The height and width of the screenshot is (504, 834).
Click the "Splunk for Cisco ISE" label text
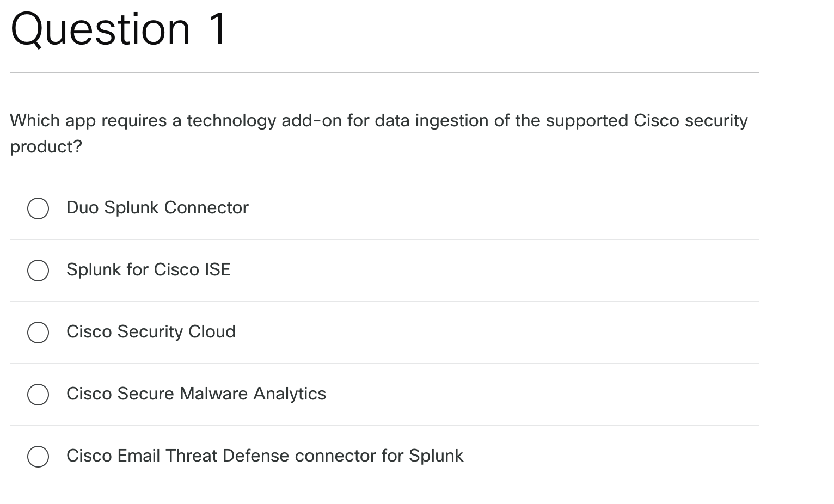pyautogui.click(x=148, y=269)
